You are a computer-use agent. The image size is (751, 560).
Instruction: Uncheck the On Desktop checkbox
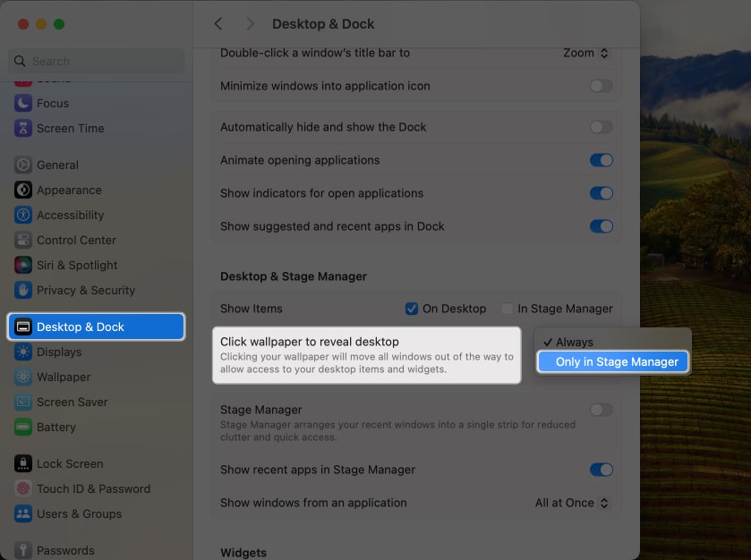pyautogui.click(x=412, y=309)
